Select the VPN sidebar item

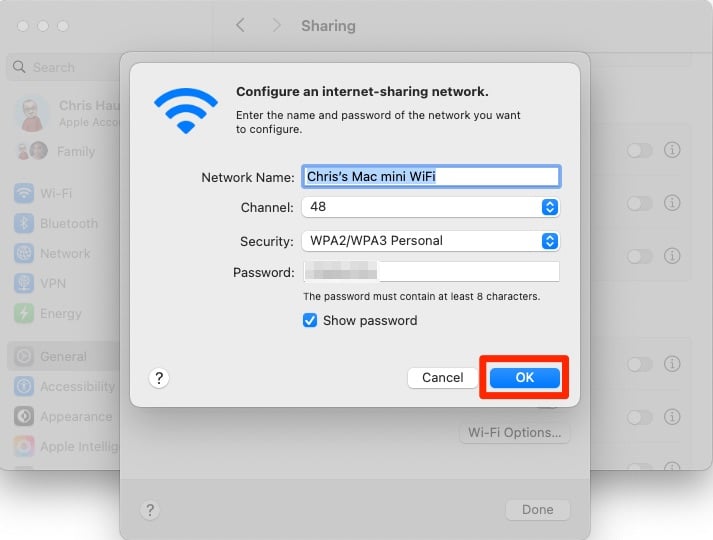coord(40,283)
